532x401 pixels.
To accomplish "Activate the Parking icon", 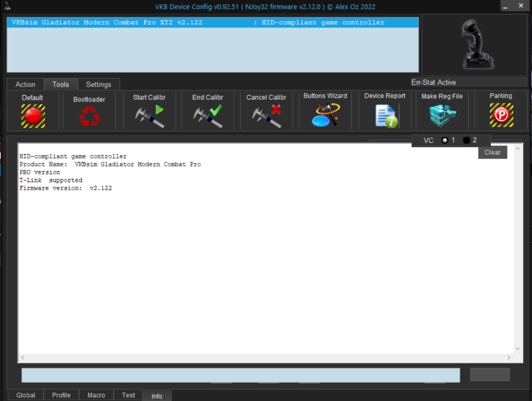I will point(501,115).
